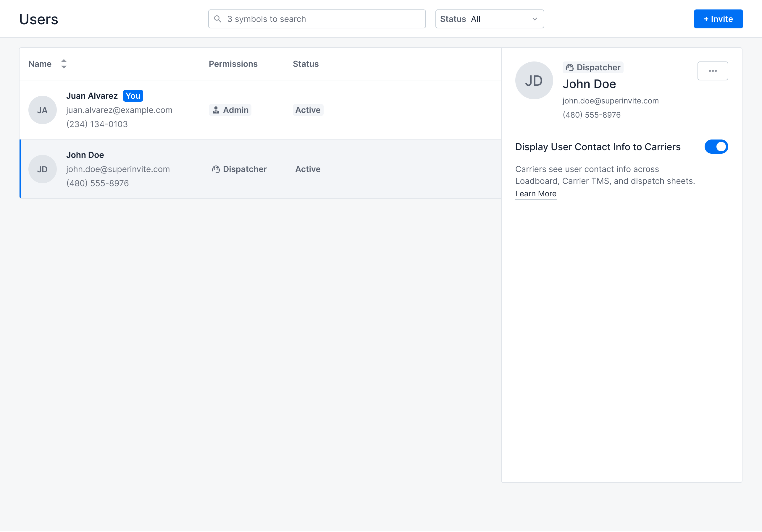Click Display User Contact Info to Carriers label
This screenshot has width=762, height=532.
click(598, 147)
